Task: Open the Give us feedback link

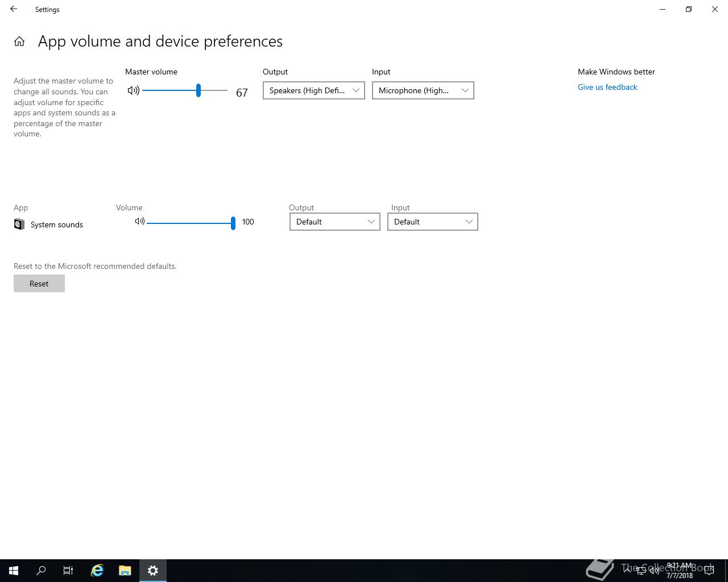Action: point(607,87)
